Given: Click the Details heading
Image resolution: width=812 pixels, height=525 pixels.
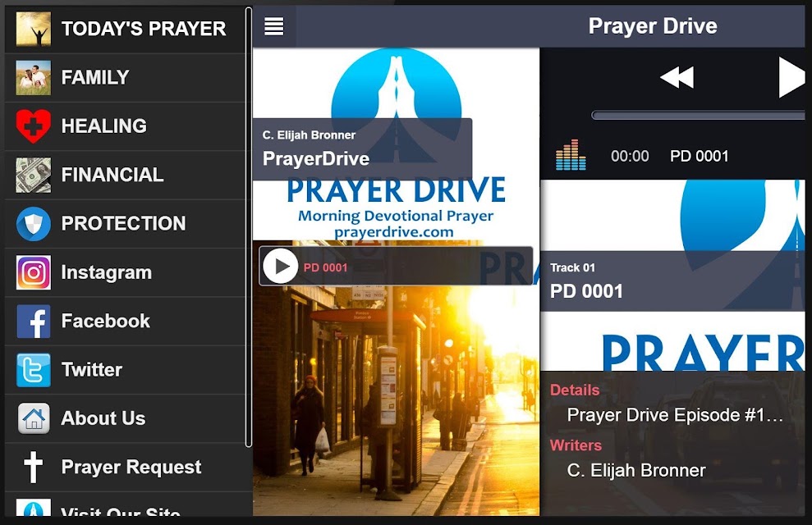Looking at the screenshot, I should click(x=574, y=390).
